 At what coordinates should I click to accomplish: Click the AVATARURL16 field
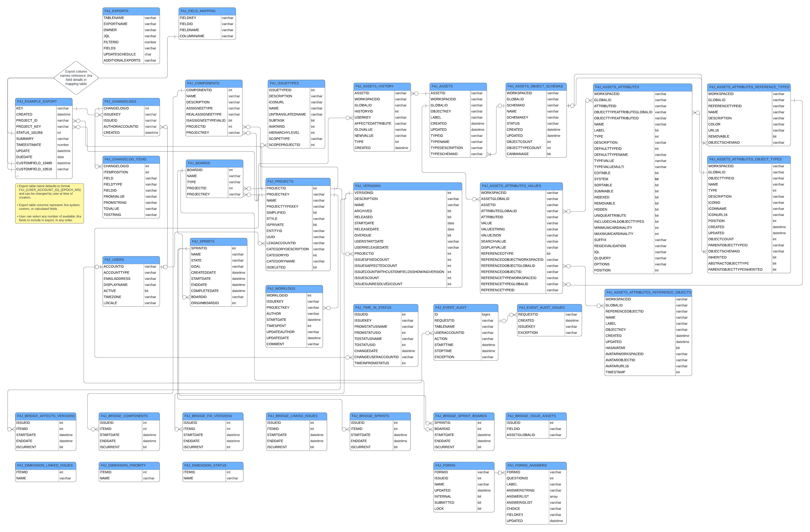click(648, 367)
